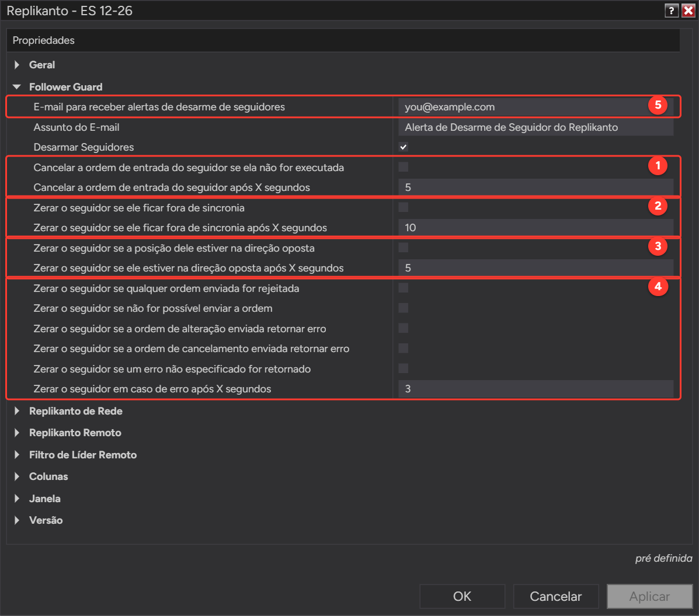
Task: Collapse the Follower Guard section
Action: click(x=17, y=87)
